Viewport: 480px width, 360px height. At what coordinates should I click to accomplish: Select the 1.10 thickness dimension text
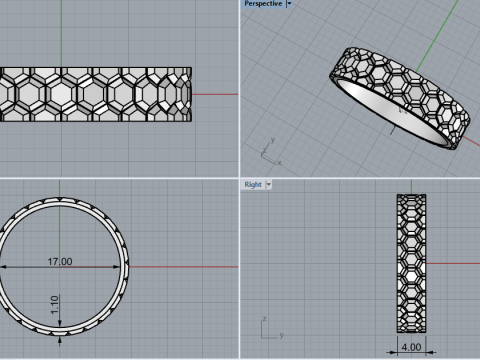tap(55, 305)
